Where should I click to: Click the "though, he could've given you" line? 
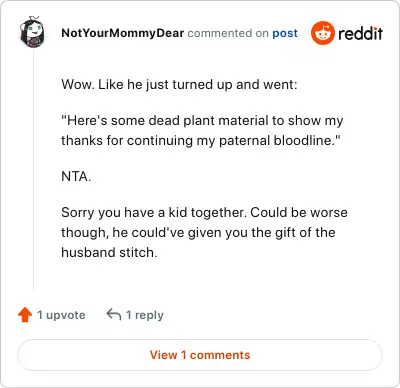(x=198, y=232)
